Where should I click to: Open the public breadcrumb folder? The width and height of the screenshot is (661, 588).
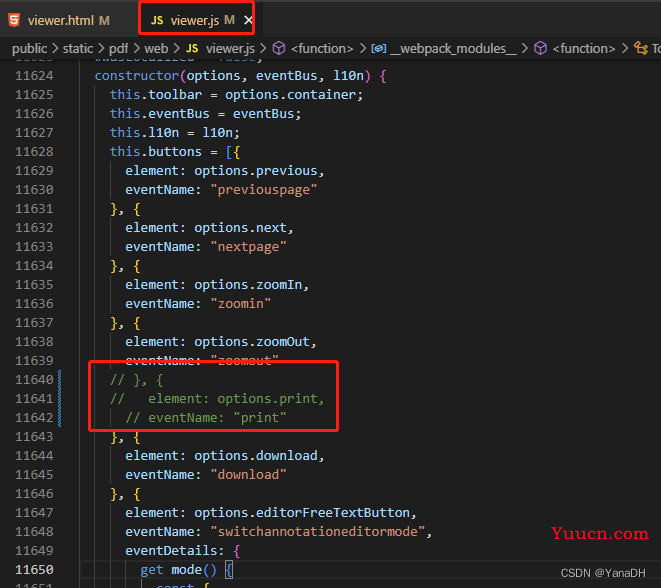click(x=29, y=48)
